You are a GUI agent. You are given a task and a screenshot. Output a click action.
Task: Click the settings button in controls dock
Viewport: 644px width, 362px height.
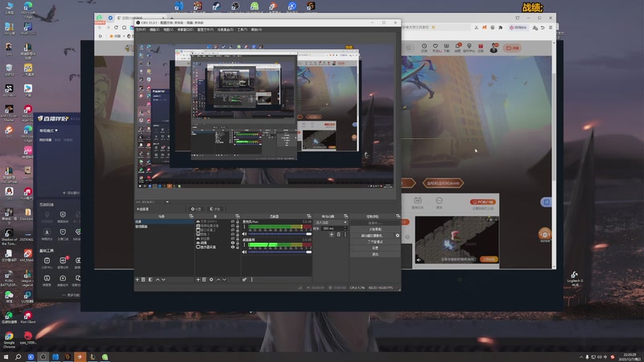374,248
